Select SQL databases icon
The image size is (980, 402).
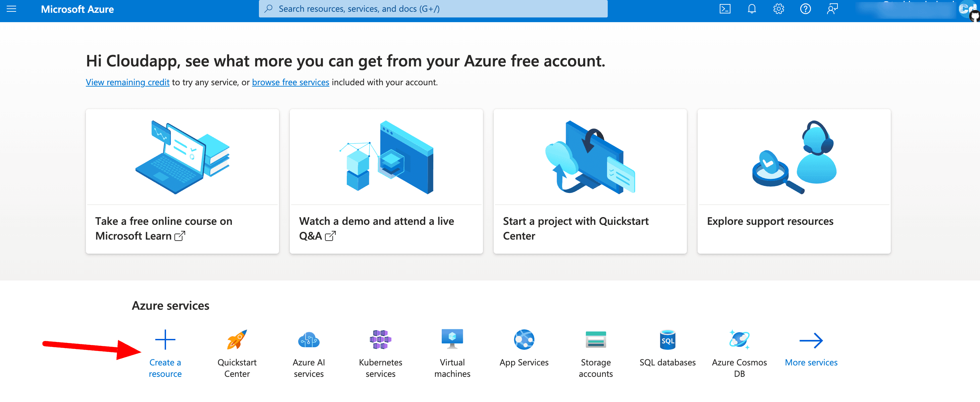[667, 340]
